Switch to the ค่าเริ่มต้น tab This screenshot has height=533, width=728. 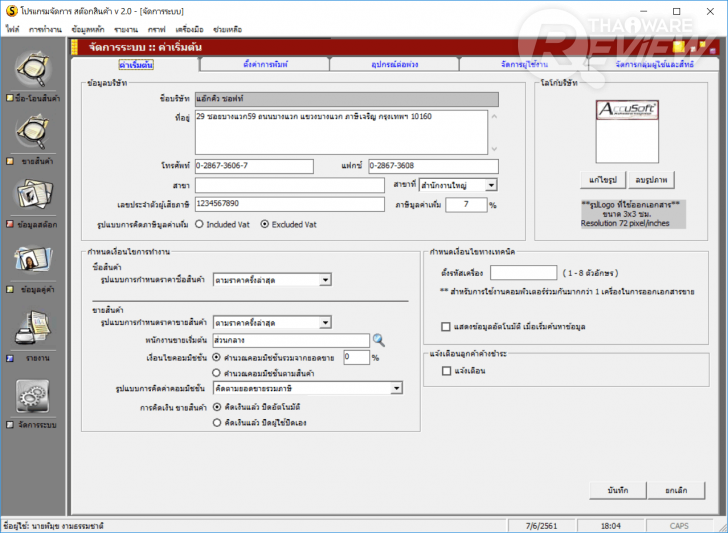[x=136, y=65]
